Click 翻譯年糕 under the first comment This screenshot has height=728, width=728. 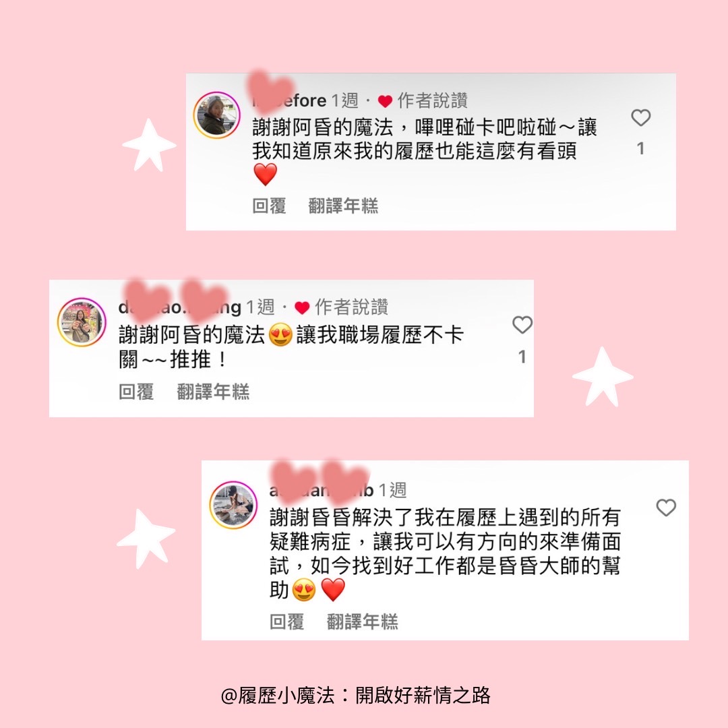pos(343,206)
